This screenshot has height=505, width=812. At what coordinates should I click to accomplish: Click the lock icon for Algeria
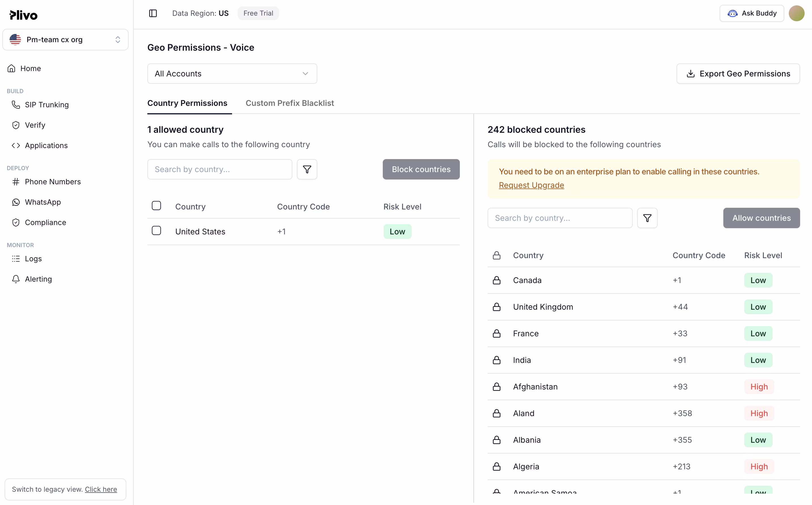pos(496,467)
